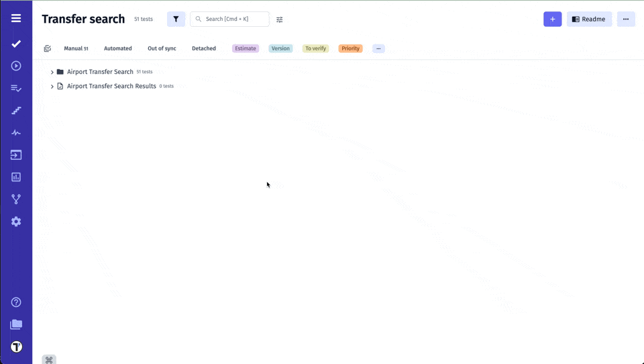Select the Out of sync tab
Screen dimensions: 644x364
(x=162, y=48)
